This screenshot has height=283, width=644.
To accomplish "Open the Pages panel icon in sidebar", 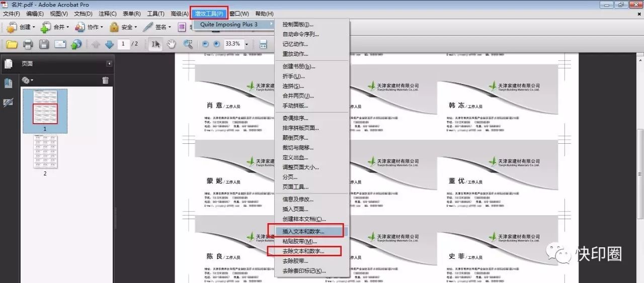I will click(x=8, y=64).
